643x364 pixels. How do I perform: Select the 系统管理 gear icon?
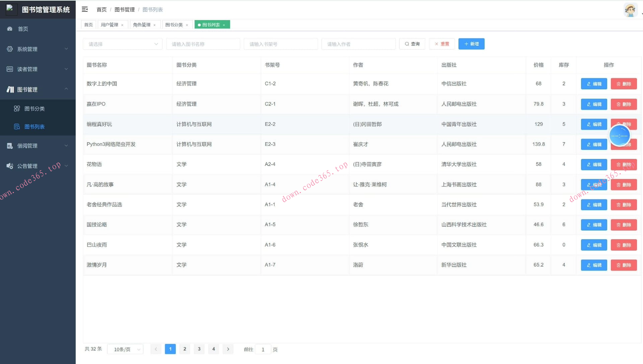coord(10,49)
